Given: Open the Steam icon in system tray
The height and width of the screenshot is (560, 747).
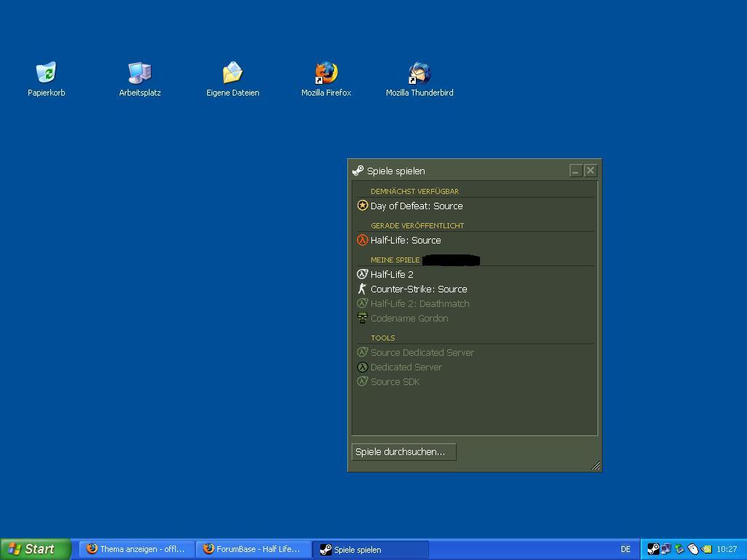Looking at the screenshot, I should point(653,549).
